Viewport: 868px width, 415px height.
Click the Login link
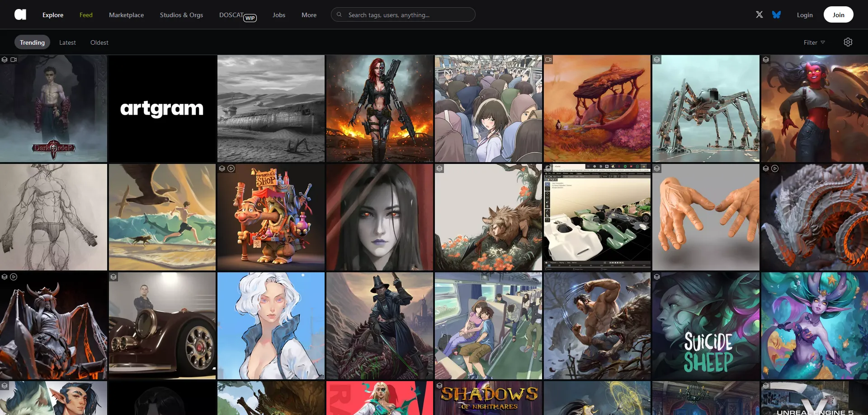coord(805,14)
